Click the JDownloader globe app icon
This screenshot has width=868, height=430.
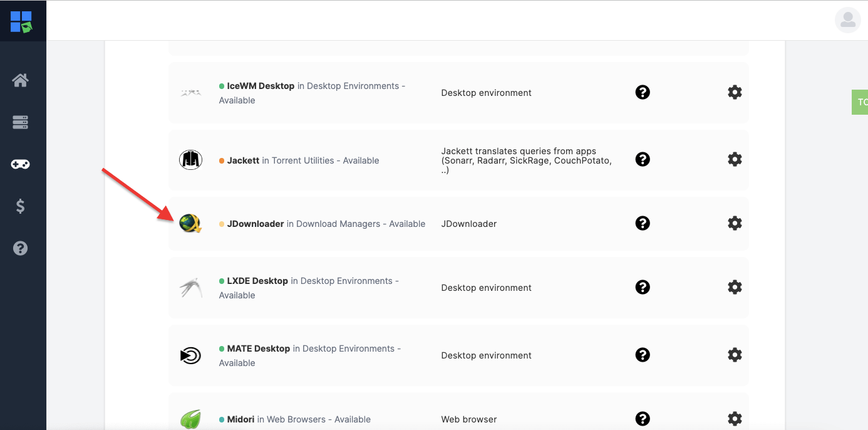(x=191, y=223)
